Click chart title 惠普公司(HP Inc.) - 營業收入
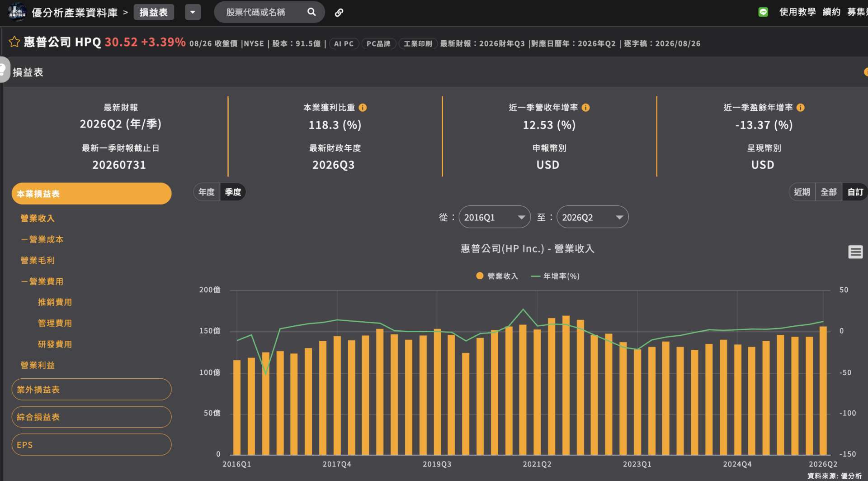The height and width of the screenshot is (481, 868). point(527,248)
